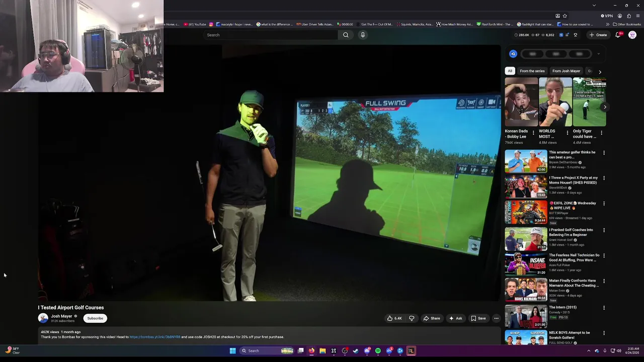Open the browser hamburger menu
This screenshot has height=362, width=644.
(x=637, y=16)
